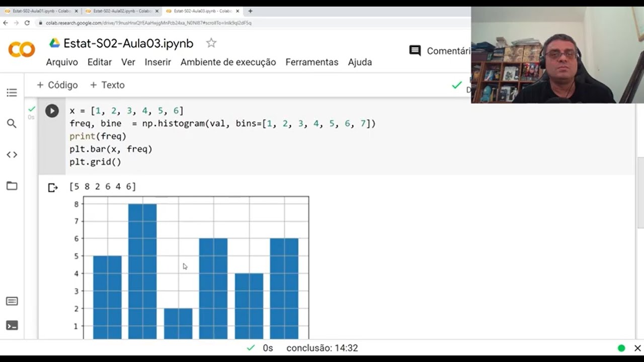
Task: Click the cell execution checkmark status
Action: [x=32, y=109]
